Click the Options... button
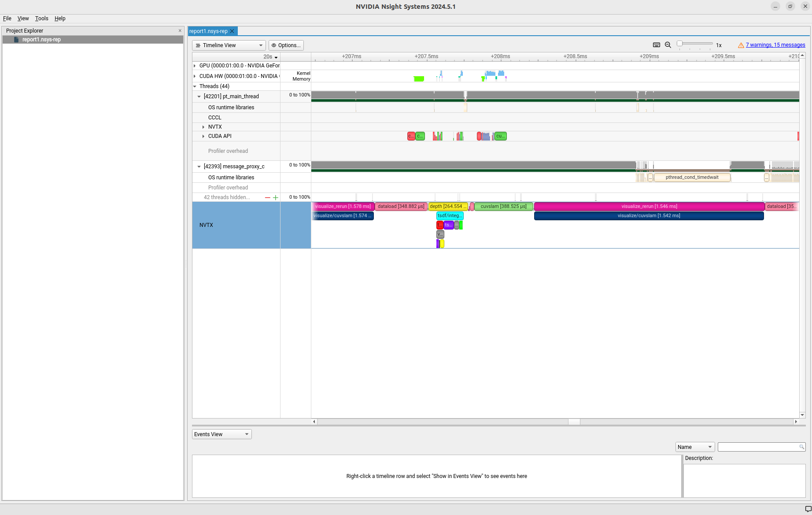Image resolution: width=812 pixels, height=515 pixels. 286,45
